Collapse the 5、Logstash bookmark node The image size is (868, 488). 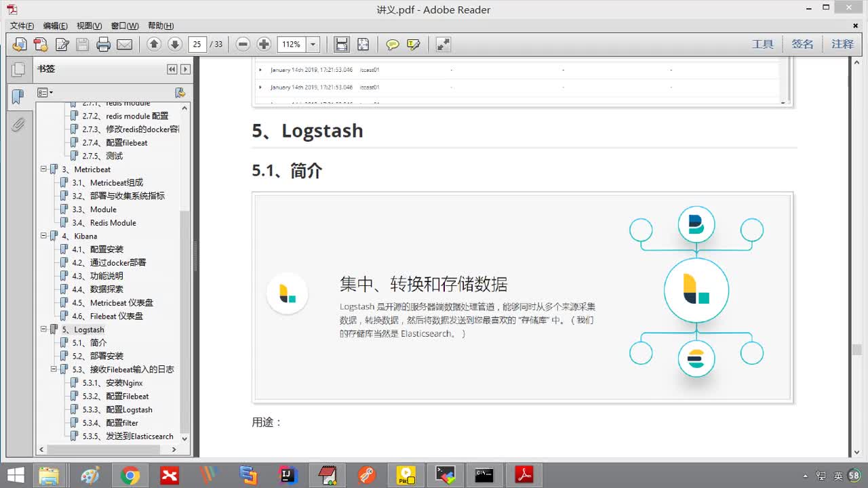tap(43, 329)
